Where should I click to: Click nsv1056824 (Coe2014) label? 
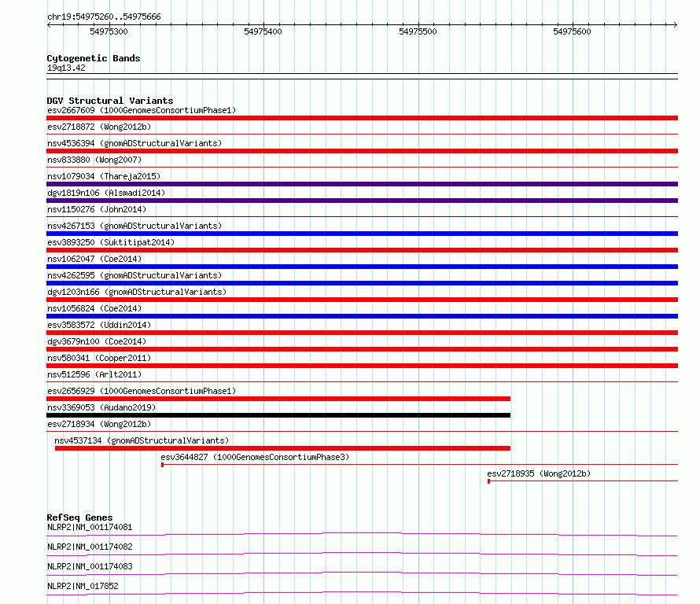[94, 308]
